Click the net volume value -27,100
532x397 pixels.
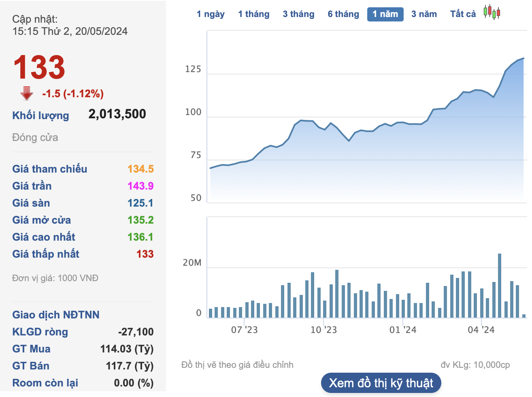[x=136, y=332]
